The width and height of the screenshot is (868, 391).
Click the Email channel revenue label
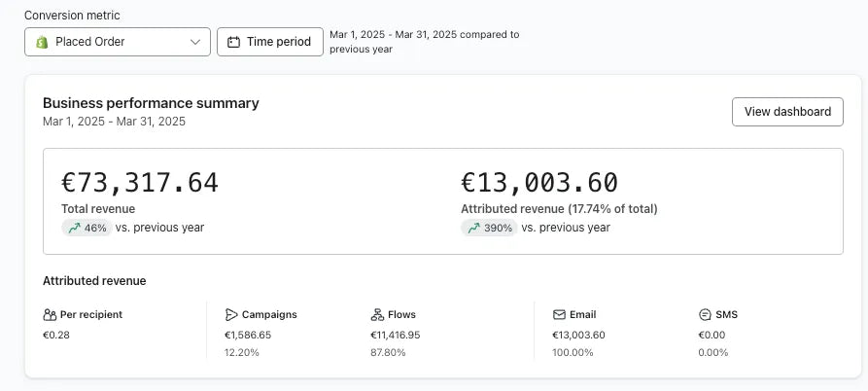(x=583, y=315)
